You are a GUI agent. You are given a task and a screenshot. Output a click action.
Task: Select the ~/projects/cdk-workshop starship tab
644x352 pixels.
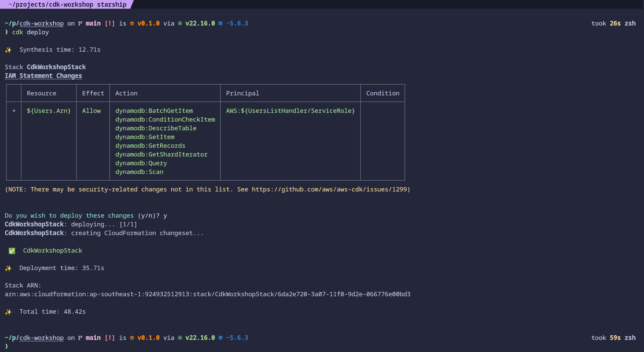click(x=66, y=4)
